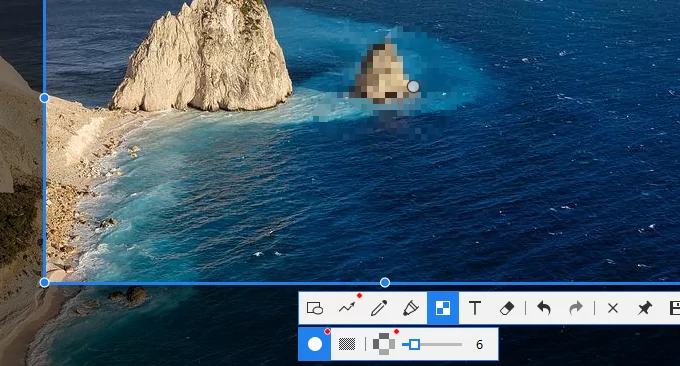Image resolution: width=680 pixels, height=366 pixels.
Task: Toggle the active Mosaic tool
Action: pos(443,308)
